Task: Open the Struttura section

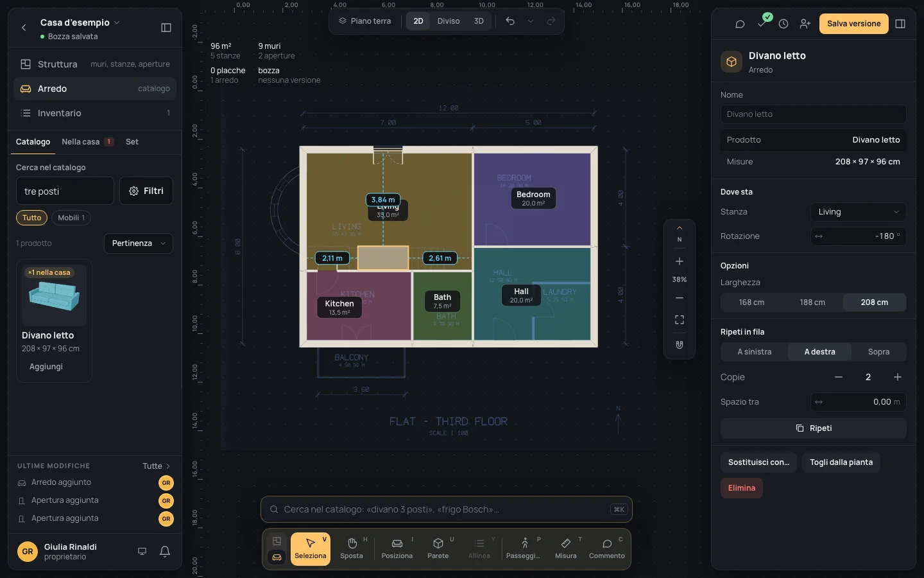Action: pos(95,64)
